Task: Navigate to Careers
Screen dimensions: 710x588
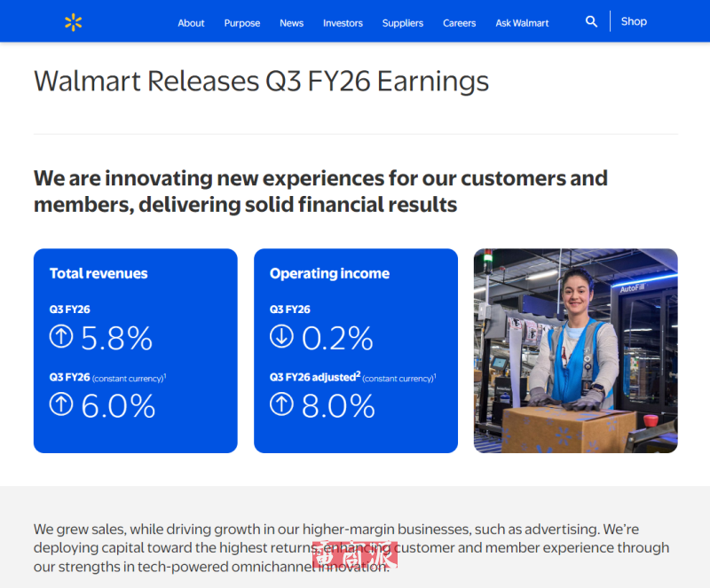Action: (459, 23)
